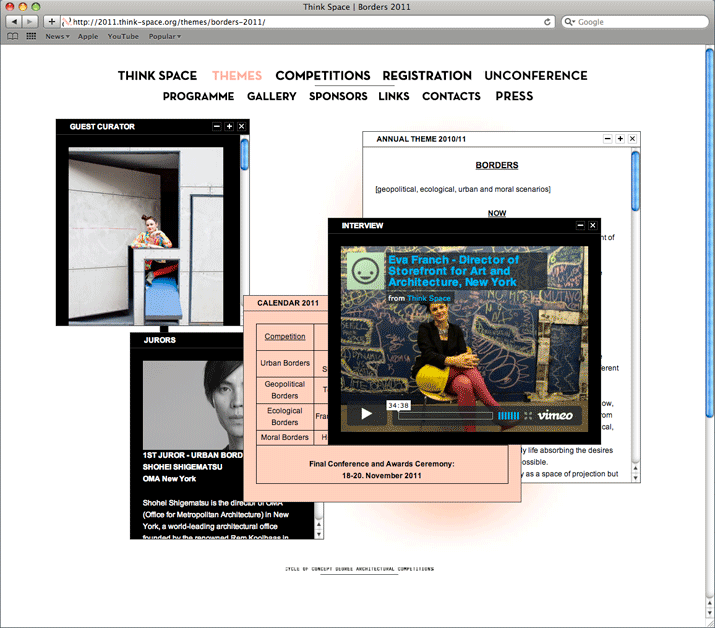Click the Google search field
The width and height of the screenshot is (715, 628).
tap(635, 21)
